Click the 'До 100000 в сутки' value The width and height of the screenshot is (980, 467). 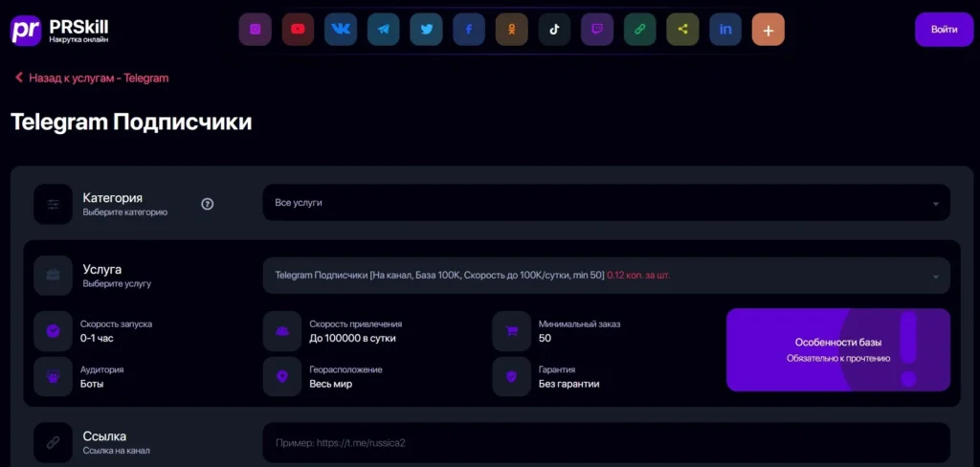(352, 338)
